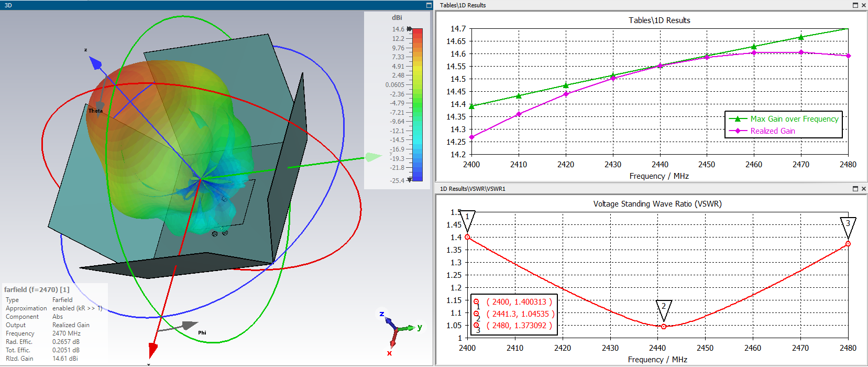Click the dBi color ramp bar

tap(417, 105)
